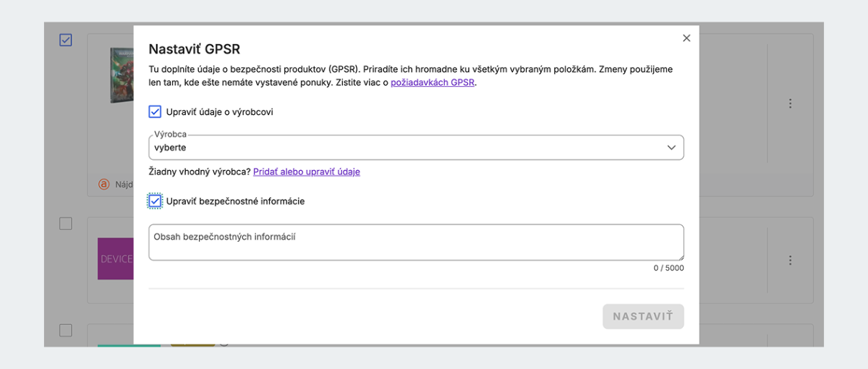This screenshot has height=369, width=868.
Task: Open three-dot menu of second listing
Action: [x=791, y=260]
